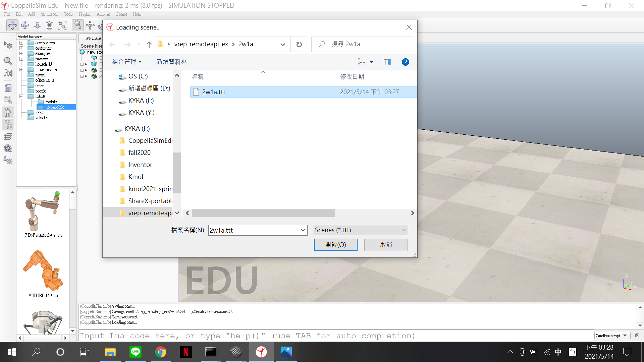
Task: Select the mobile robots folder
Action: [x=51, y=102]
